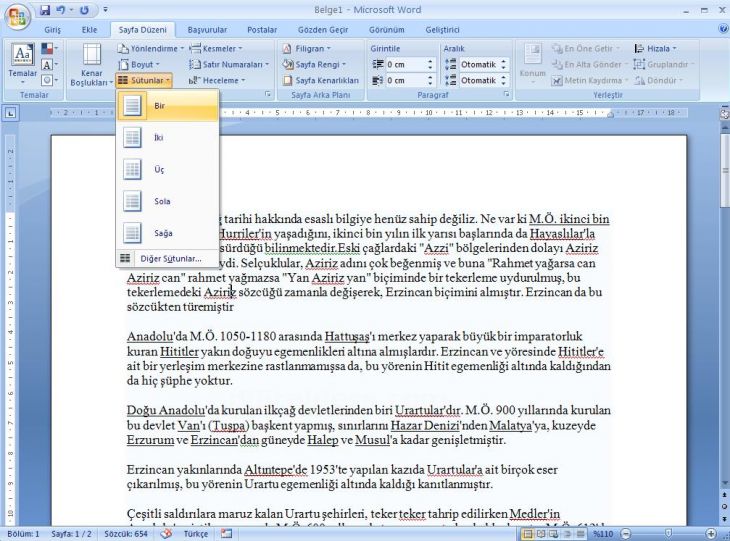Click the zoom slider handle

point(669,534)
